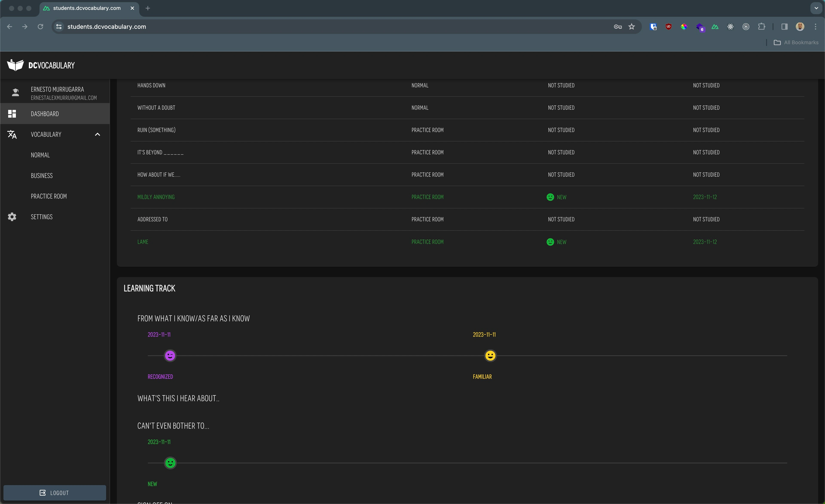Open the uBlock Origin extension
825x504 pixels.
tap(668, 27)
